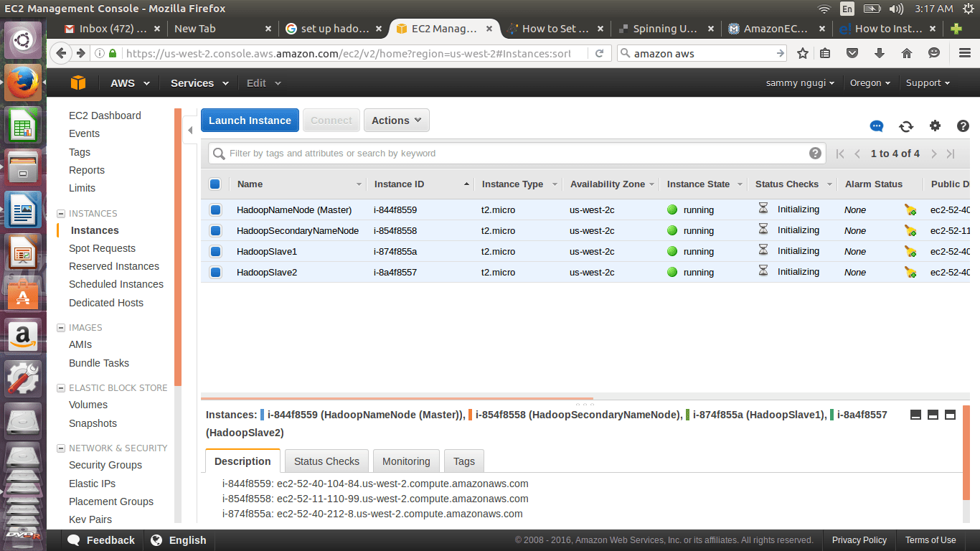Click the search magnifier in the filter bar
The height and width of the screenshot is (551, 980).
219,153
